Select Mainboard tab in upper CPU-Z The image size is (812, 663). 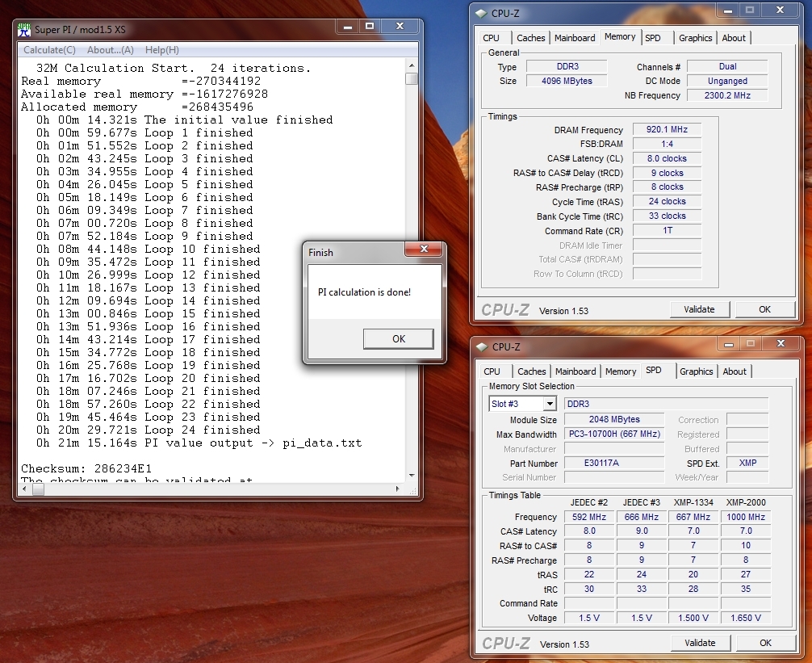[575, 38]
